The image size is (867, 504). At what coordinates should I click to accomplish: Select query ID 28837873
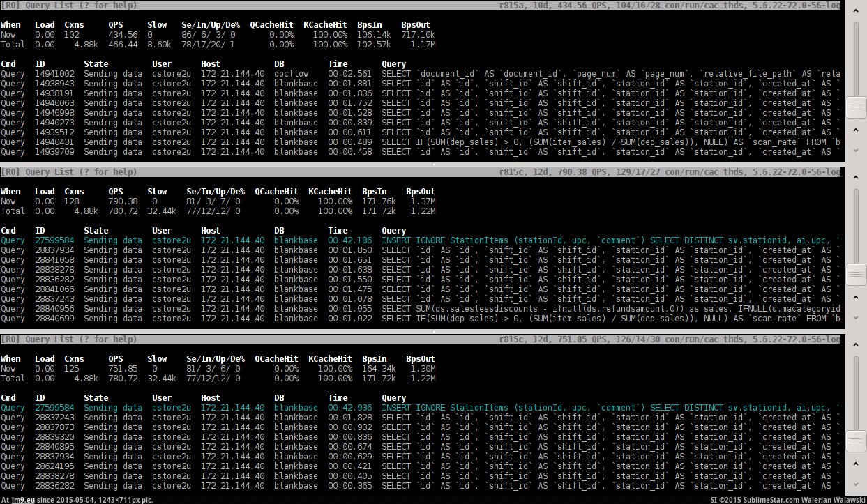point(54,427)
